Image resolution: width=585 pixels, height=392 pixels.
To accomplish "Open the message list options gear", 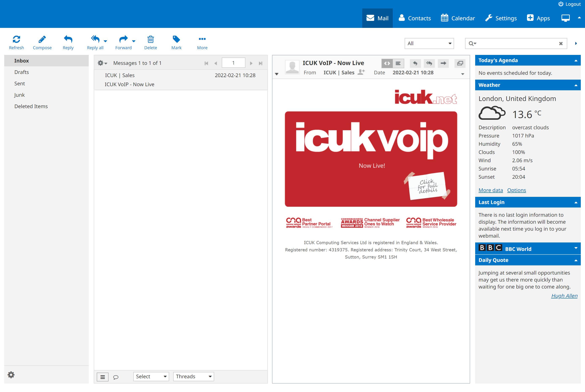I will click(102, 63).
